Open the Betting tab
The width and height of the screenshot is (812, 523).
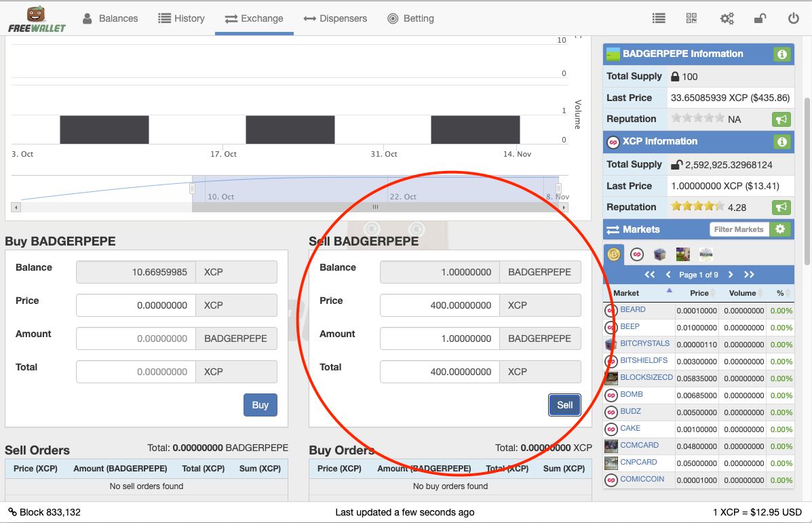click(x=410, y=18)
